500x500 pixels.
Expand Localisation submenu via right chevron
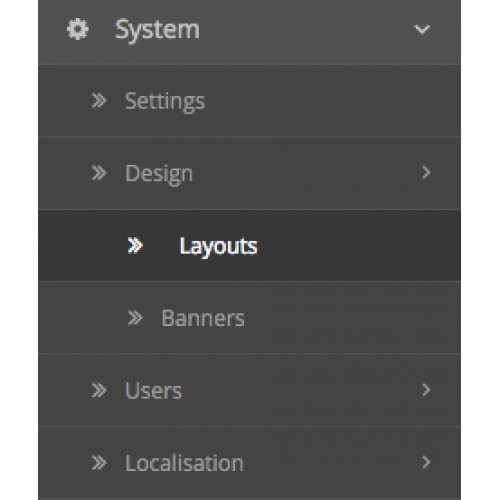coord(426,462)
